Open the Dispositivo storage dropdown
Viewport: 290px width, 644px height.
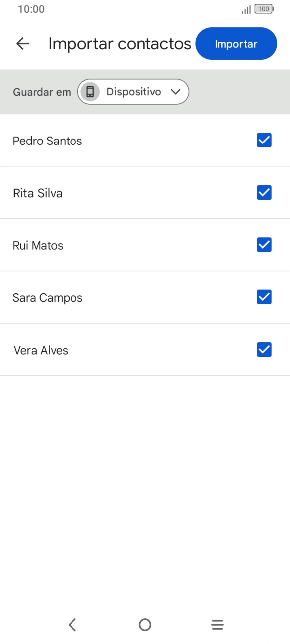(x=133, y=91)
